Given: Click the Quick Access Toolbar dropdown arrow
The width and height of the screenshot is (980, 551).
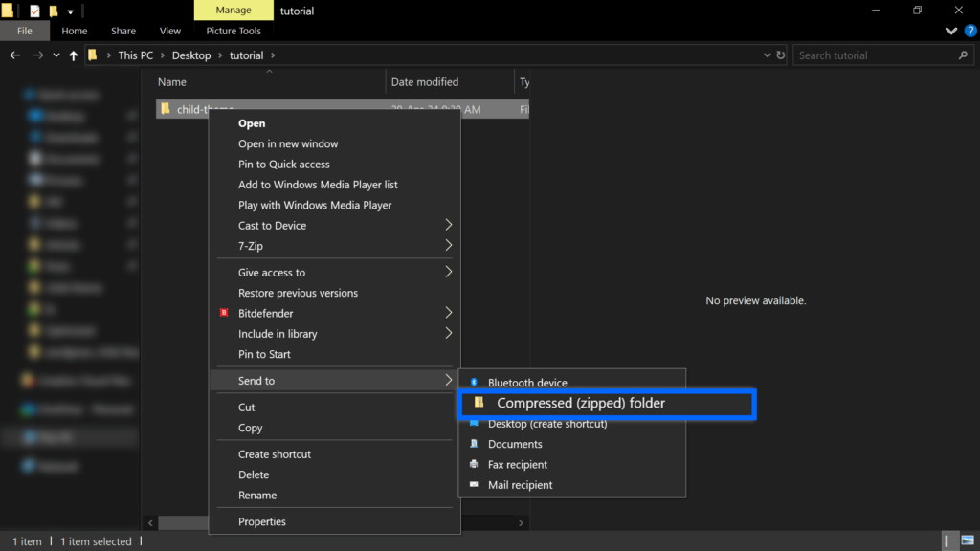Looking at the screenshot, I should pos(70,11).
